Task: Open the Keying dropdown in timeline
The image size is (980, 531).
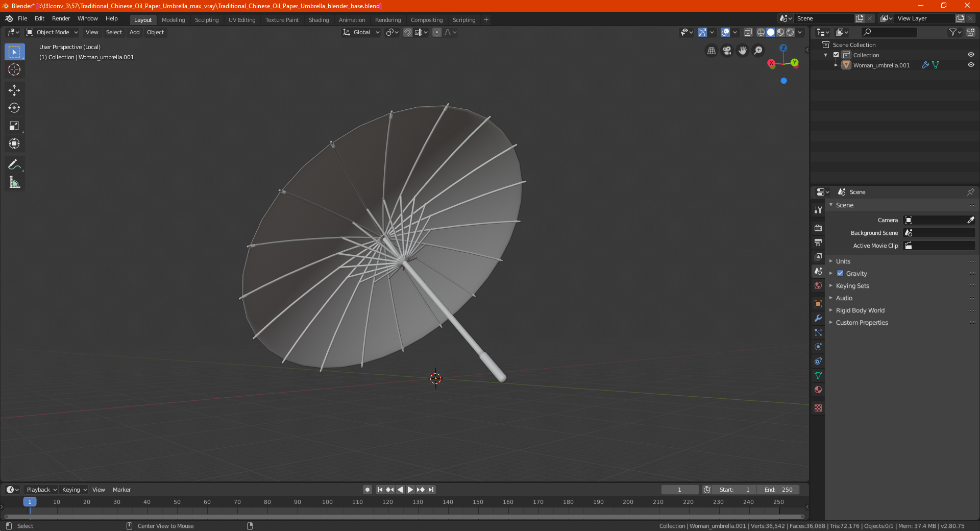Action: click(x=74, y=490)
